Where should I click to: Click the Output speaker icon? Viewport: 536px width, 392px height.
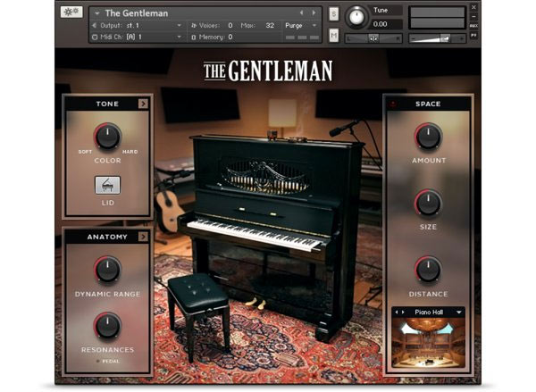point(95,26)
